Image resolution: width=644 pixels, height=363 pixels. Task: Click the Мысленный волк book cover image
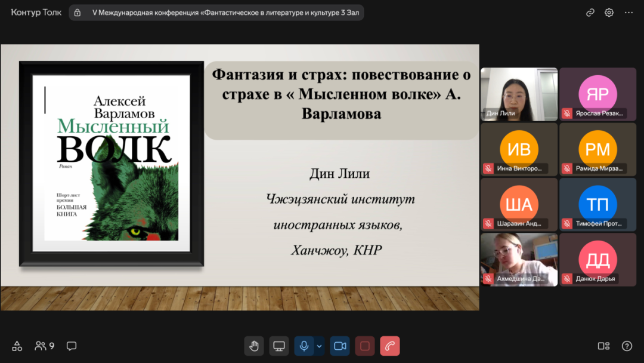click(x=112, y=164)
